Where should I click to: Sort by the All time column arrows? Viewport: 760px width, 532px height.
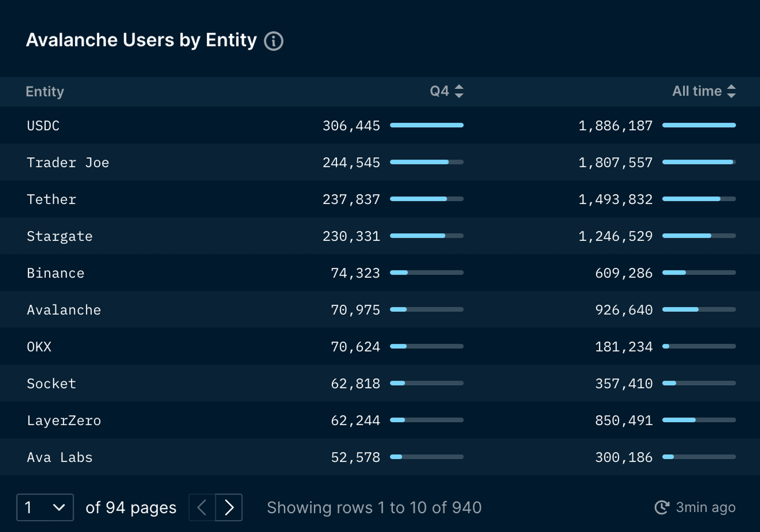pos(731,91)
